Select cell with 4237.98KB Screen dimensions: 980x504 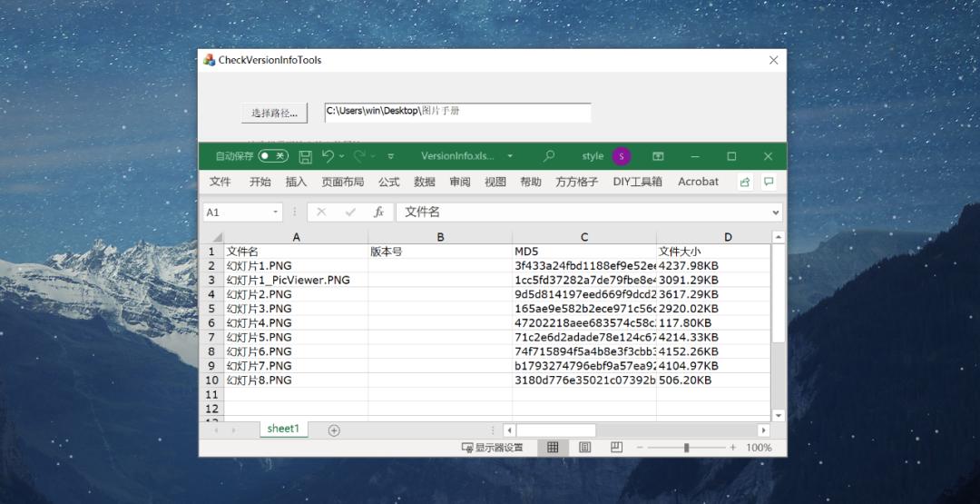click(713, 266)
